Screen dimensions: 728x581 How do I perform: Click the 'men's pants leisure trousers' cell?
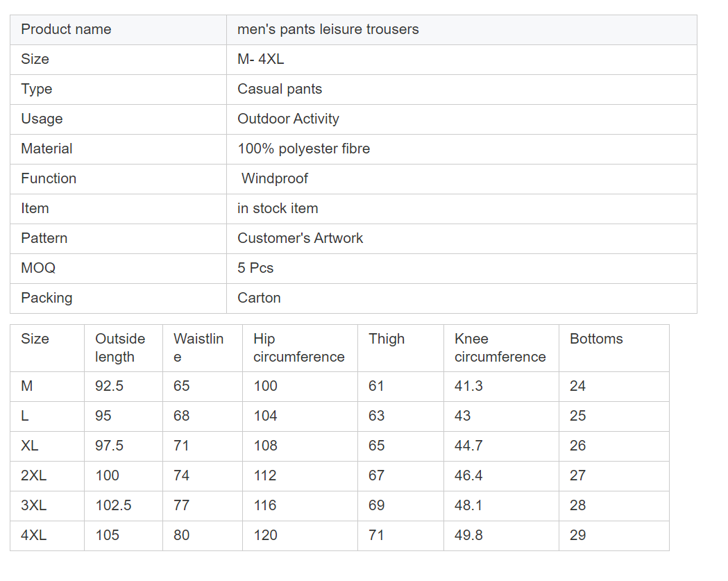pyautogui.click(x=328, y=29)
